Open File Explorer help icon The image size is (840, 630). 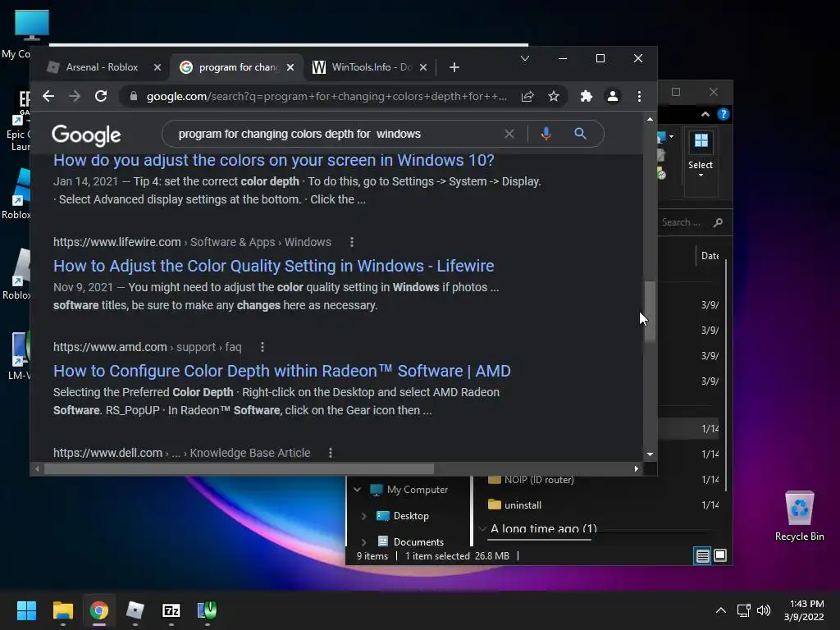click(724, 114)
